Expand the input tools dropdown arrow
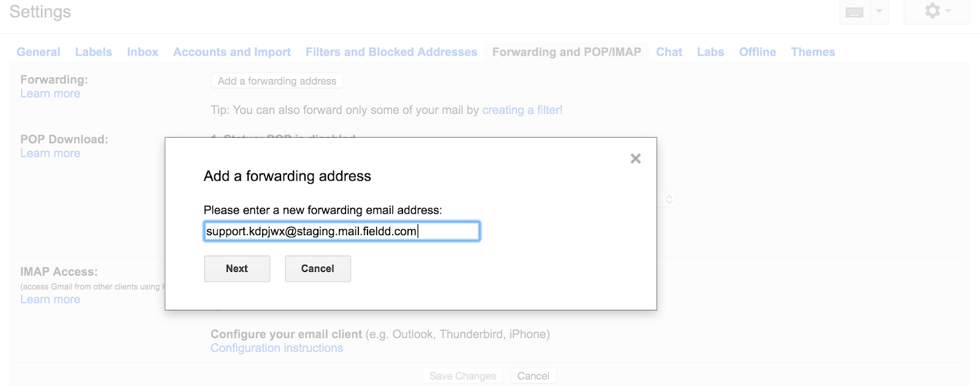 (879, 12)
